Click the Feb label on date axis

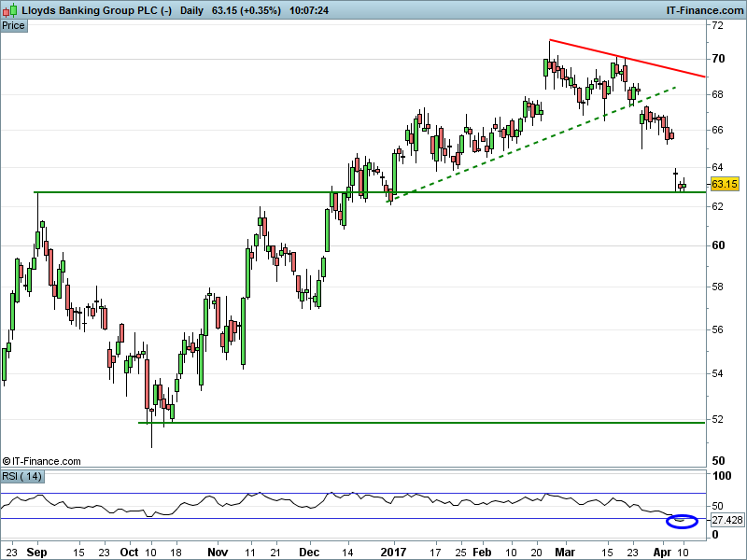point(482,552)
